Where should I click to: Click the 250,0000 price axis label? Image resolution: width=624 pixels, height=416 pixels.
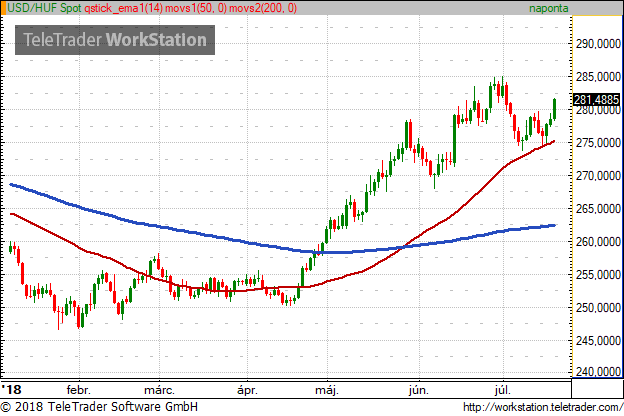coord(598,308)
